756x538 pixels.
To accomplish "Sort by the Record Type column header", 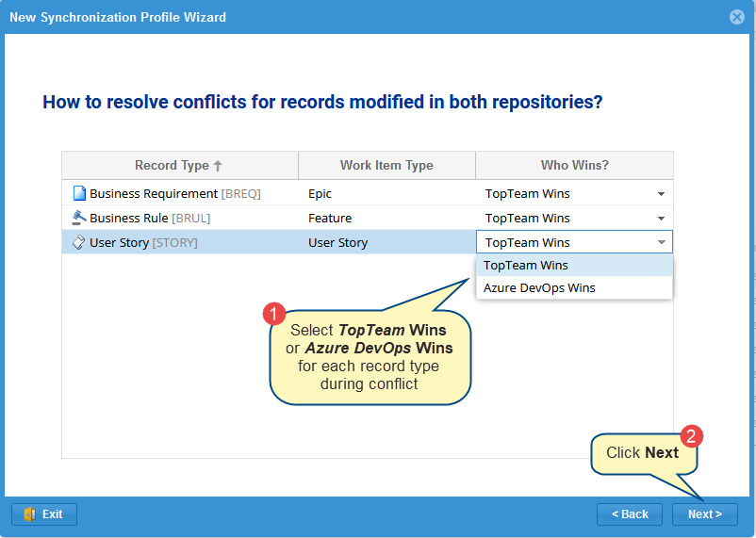I will point(171,165).
